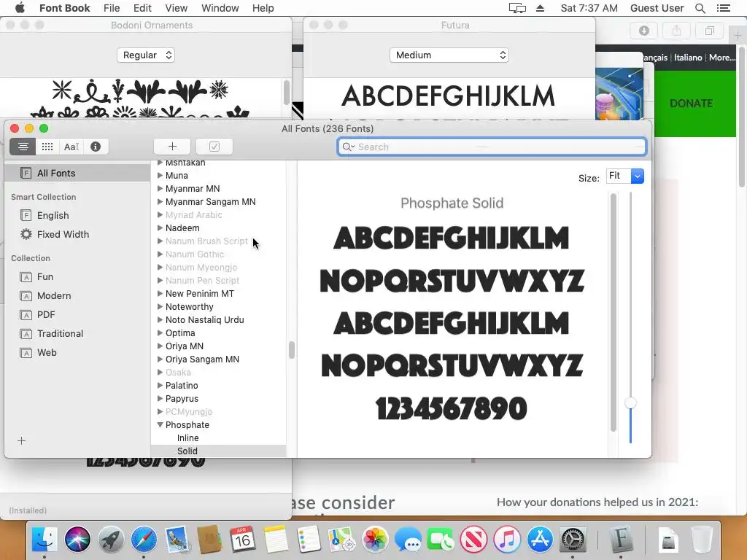Viewport: 747px width, 560px height.
Task: Open the Web collection
Action: 47,352
